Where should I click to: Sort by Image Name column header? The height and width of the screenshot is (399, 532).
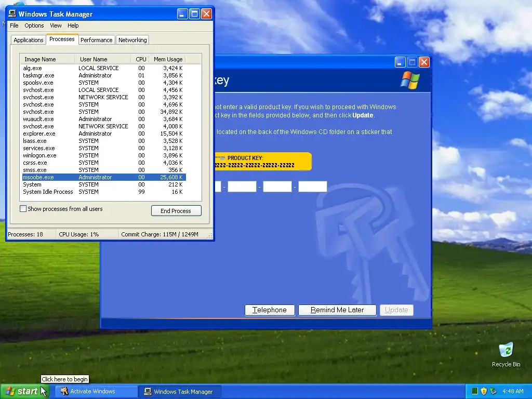pos(47,59)
